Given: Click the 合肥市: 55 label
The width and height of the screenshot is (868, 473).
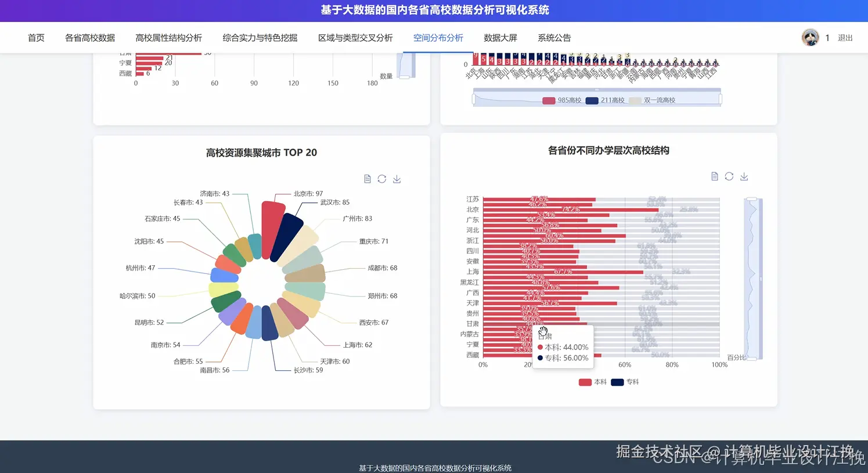Looking at the screenshot, I should click(188, 362).
